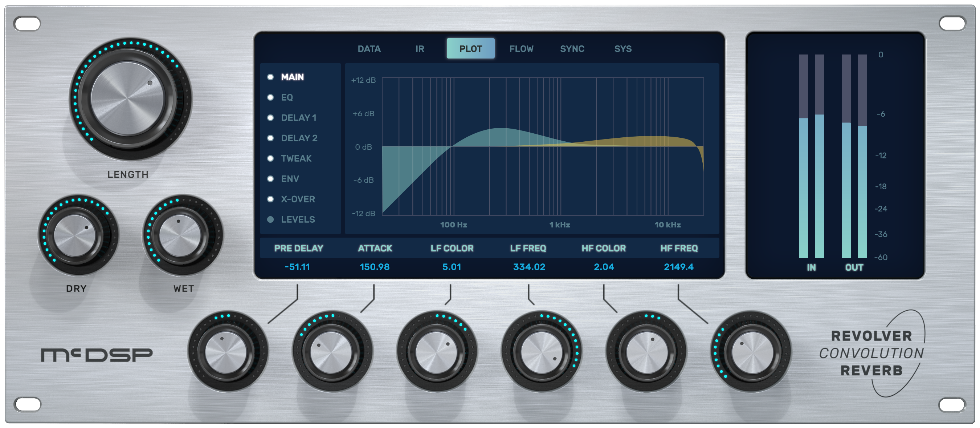Click the McDSP logo
980x428 pixels.
97,355
